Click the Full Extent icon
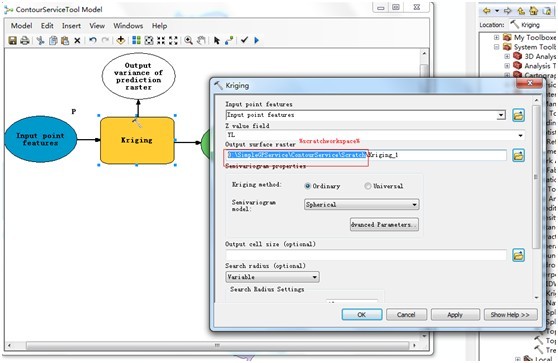This screenshot has width=558, height=363. click(149, 40)
